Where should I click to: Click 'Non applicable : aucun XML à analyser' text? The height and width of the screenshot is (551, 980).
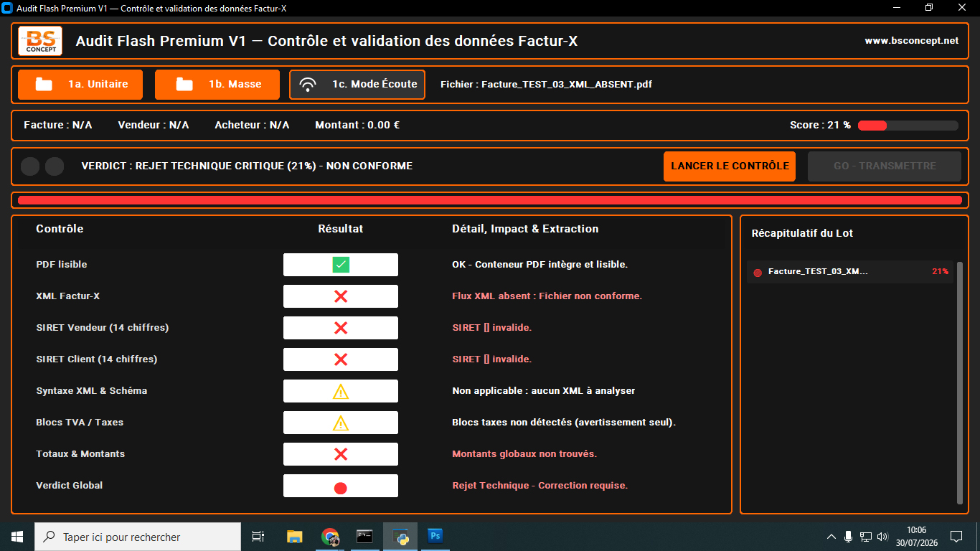click(x=543, y=391)
